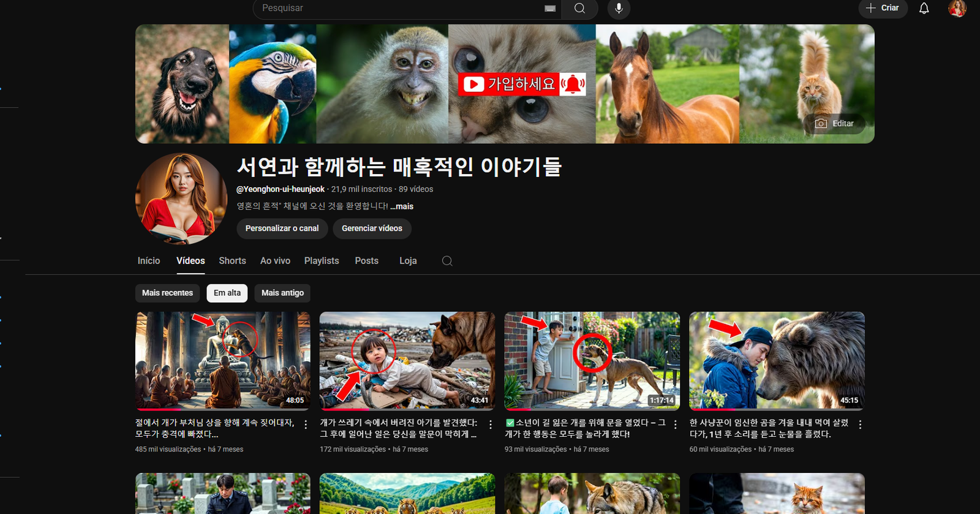Click Personalizar o canal button
Image resolution: width=980 pixels, height=514 pixels.
coord(282,229)
